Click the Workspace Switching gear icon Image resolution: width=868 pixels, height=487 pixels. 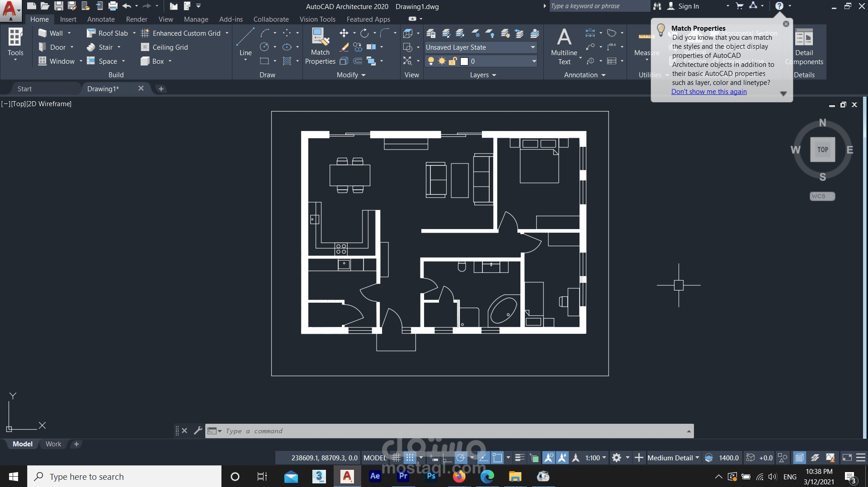(x=617, y=458)
